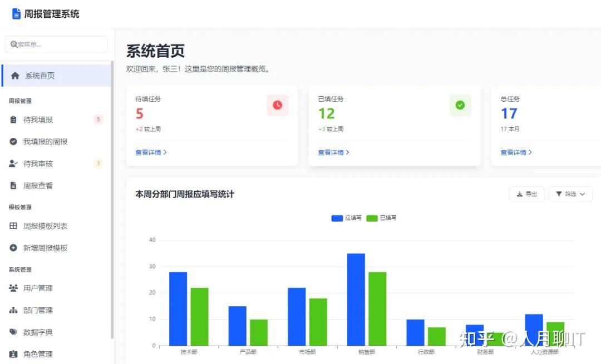Open the 周报模板列表 template list
Screen dimensions: 601x364
46,226
